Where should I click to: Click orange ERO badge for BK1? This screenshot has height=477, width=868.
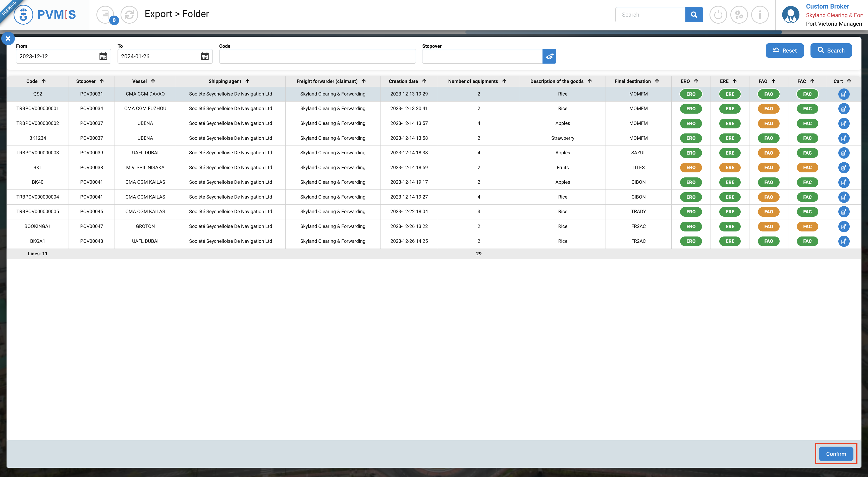pos(691,168)
